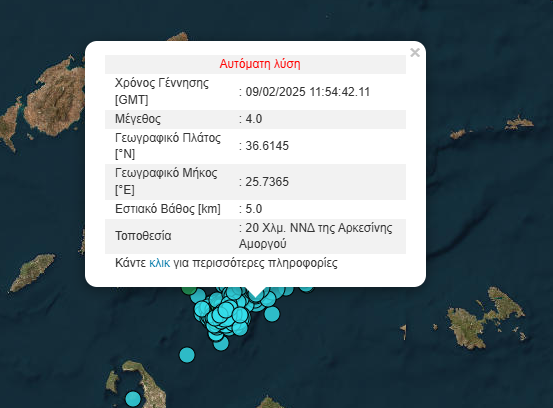Select the isolated cyan marker southwest of the cluster
This screenshot has height=408, width=553.
tap(187, 355)
